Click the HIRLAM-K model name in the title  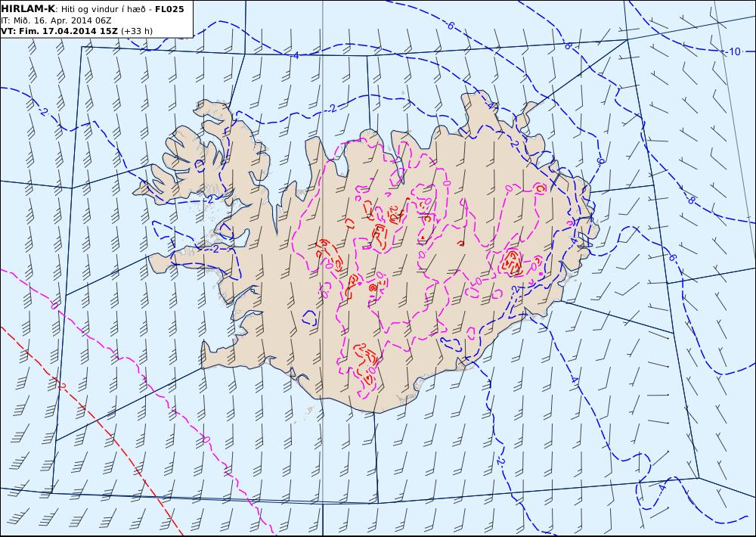[28, 9]
